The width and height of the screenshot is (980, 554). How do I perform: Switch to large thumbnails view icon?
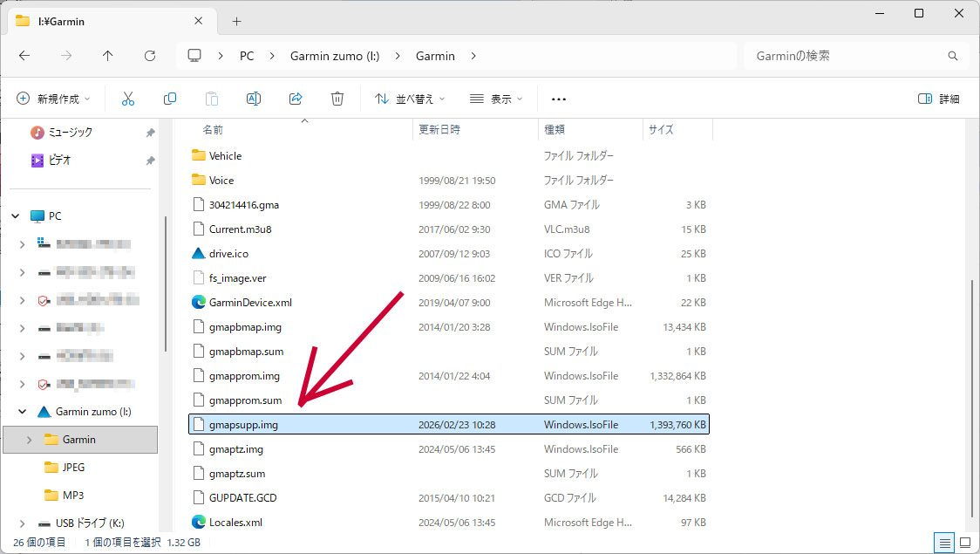963,542
